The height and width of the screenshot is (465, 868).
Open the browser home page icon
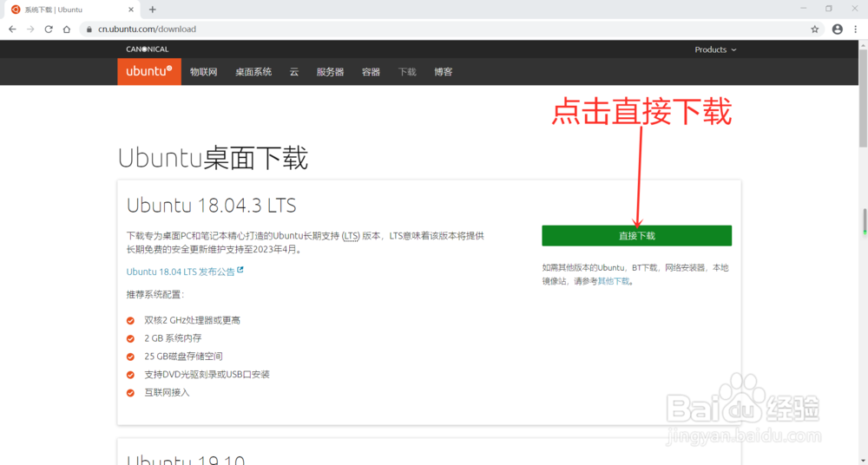tap(67, 29)
